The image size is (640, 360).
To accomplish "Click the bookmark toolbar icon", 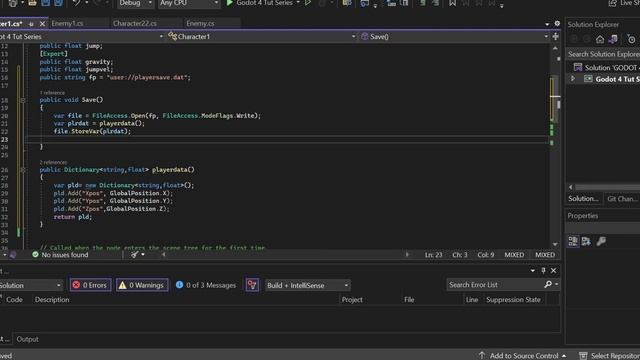I will coord(452,3).
